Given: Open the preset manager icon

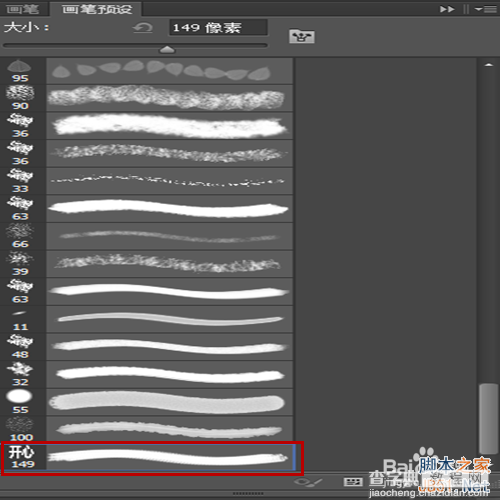Looking at the screenshot, I should [353, 482].
